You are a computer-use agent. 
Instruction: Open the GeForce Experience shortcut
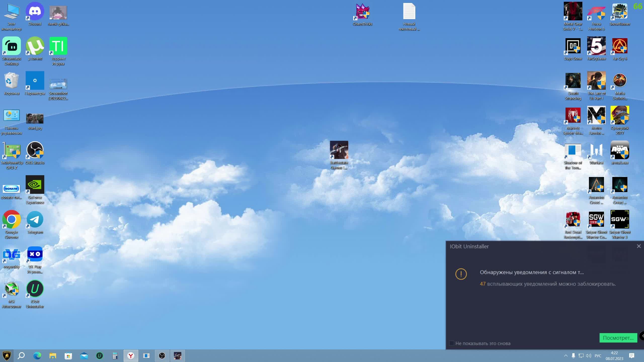pos(35,185)
